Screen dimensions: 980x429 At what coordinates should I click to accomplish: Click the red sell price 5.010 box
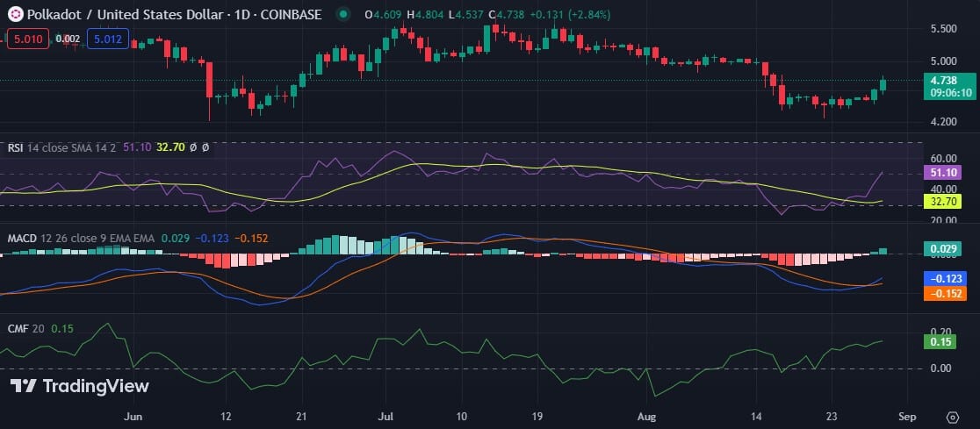[x=27, y=39]
